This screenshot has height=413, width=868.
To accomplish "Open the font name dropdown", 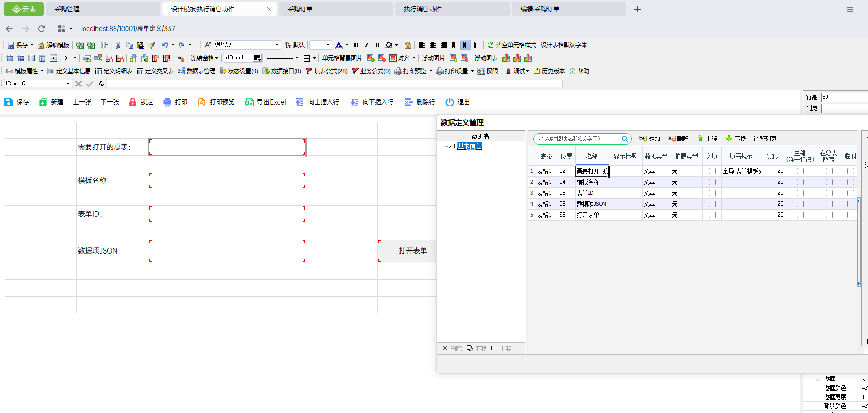I will pyautogui.click(x=277, y=45).
